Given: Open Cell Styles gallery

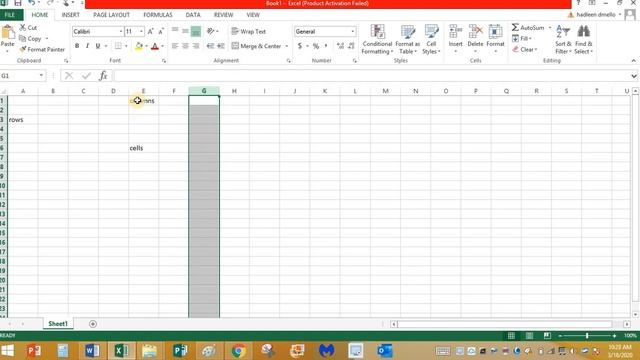Looking at the screenshot, I should (x=431, y=39).
